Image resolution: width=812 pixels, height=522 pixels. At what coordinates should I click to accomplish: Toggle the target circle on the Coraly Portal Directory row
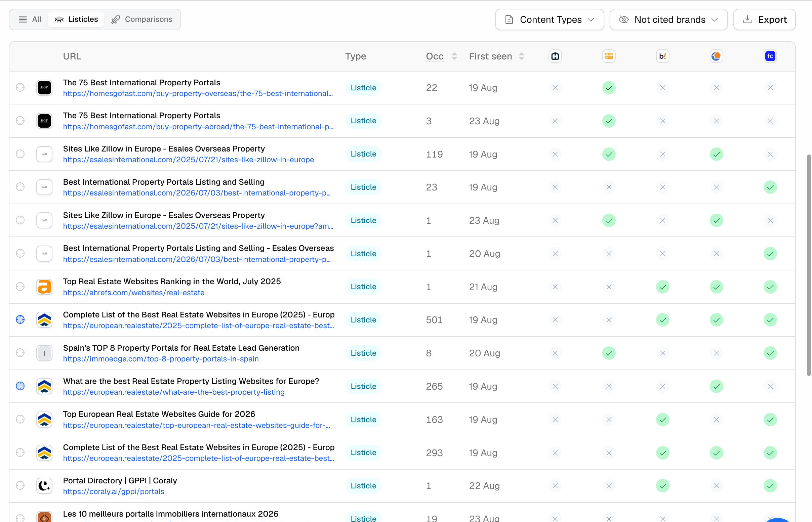point(21,486)
